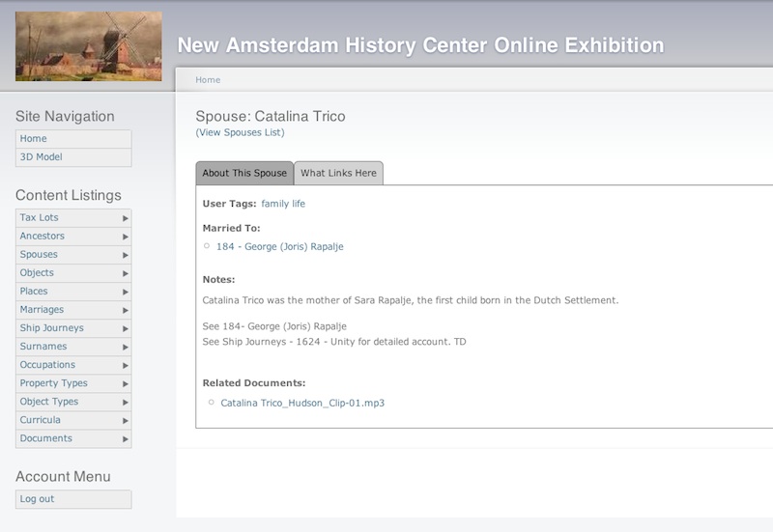Image resolution: width=773 pixels, height=532 pixels.
Task: Open the Catalina Trico Hudson Clip mp3
Action: (x=302, y=403)
